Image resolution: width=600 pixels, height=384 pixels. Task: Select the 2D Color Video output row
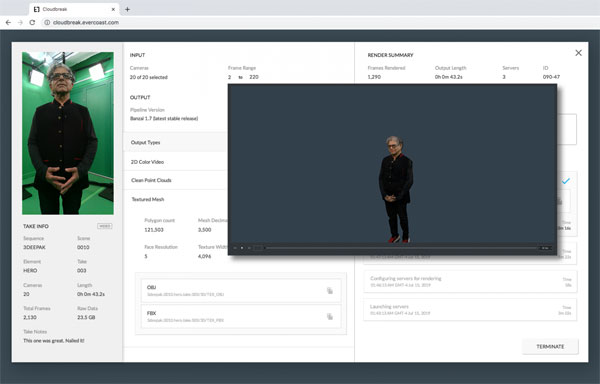pyautogui.click(x=176, y=162)
